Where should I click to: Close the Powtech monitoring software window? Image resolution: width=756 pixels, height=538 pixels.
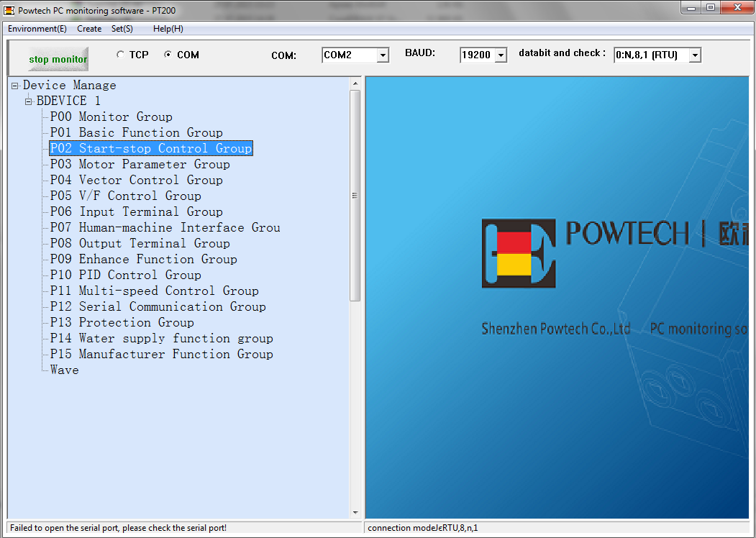click(x=737, y=8)
